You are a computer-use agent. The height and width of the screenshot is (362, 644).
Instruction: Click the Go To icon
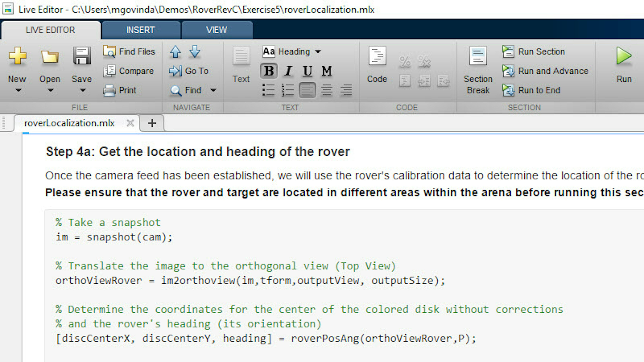coord(175,71)
